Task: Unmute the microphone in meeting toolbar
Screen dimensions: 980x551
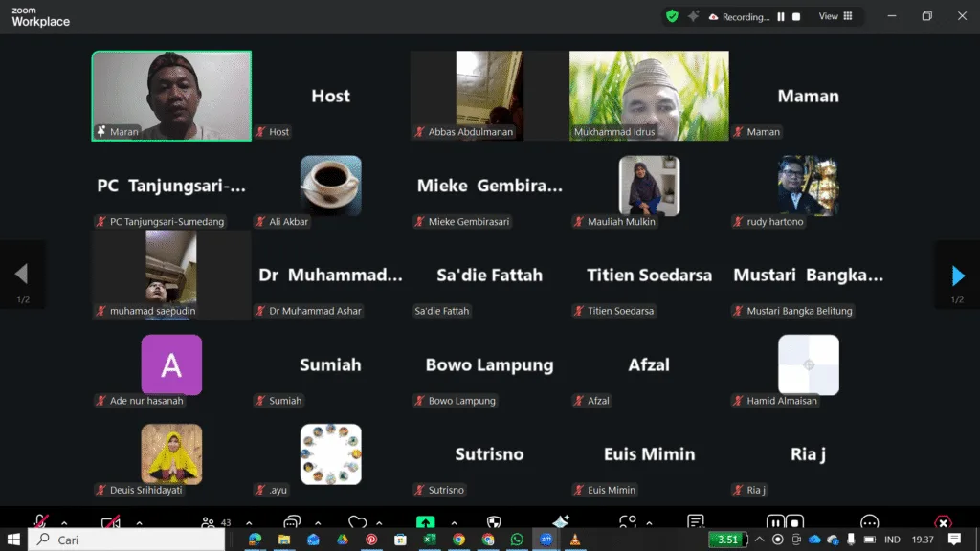Action: click(40, 522)
